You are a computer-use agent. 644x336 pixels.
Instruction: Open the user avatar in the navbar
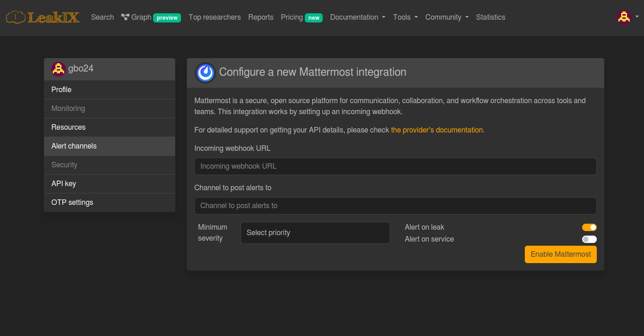624,17
